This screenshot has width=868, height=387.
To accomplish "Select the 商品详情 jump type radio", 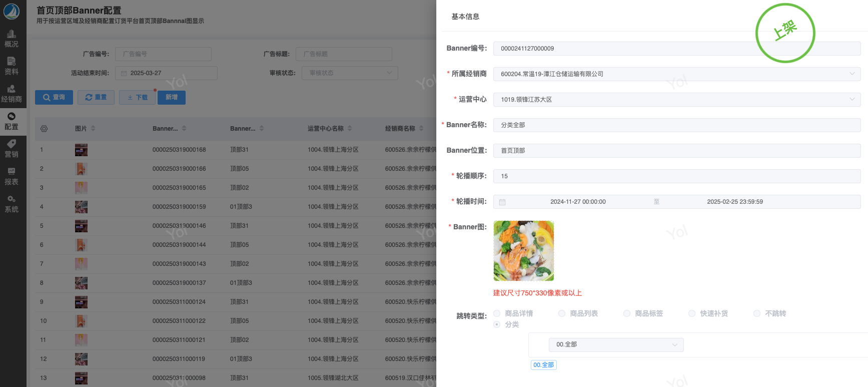I will tap(497, 313).
